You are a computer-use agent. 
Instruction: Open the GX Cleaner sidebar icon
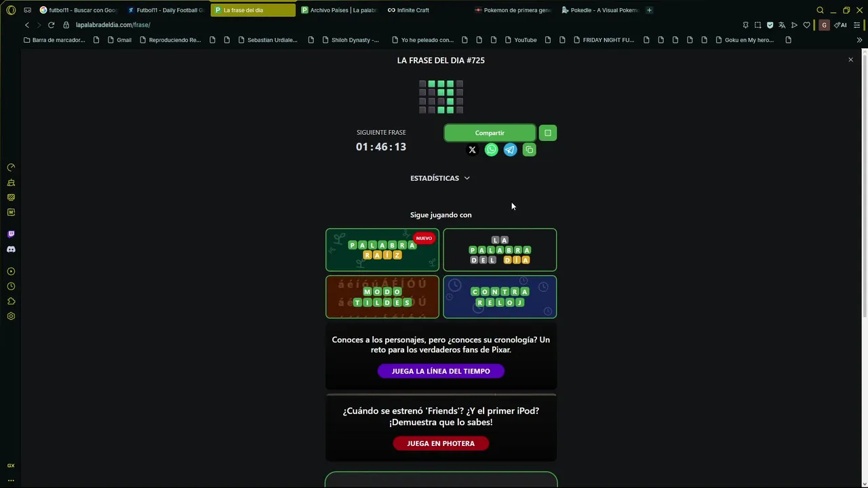click(x=11, y=182)
